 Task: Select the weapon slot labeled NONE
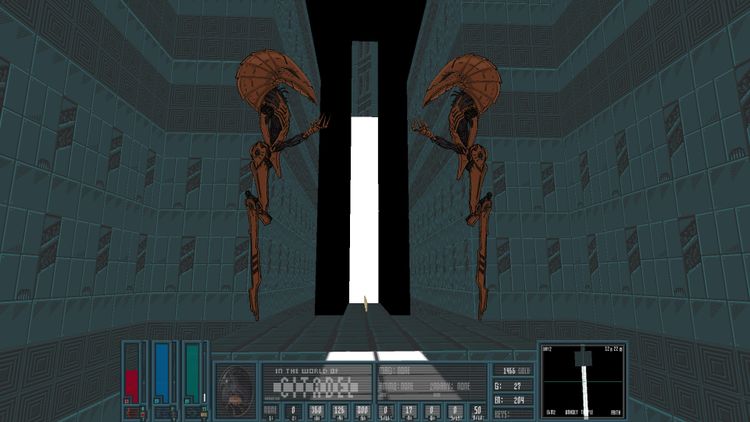[x=270, y=411]
